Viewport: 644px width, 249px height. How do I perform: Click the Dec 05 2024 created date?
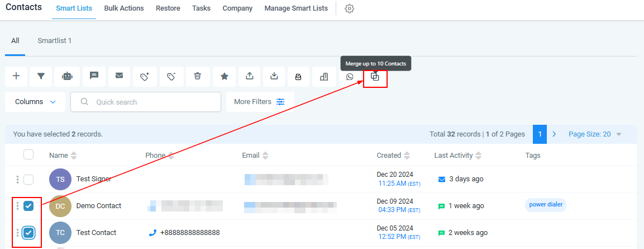(x=395, y=228)
